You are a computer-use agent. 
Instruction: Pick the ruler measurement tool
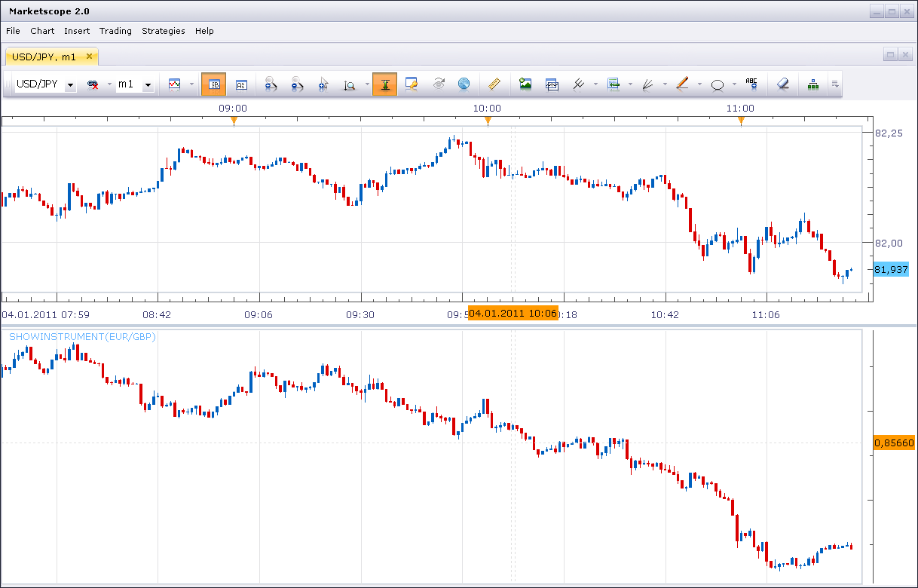[x=494, y=84]
